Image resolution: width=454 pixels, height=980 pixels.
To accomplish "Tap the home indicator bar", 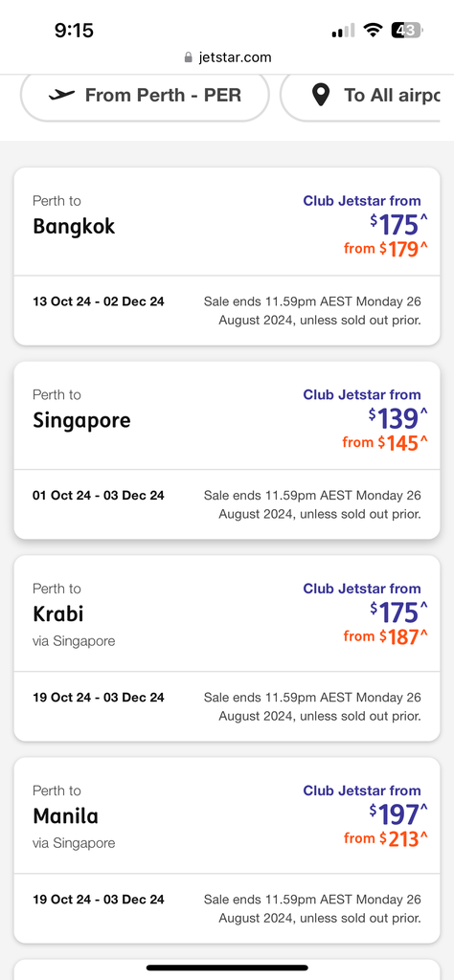I will coord(227,968).
